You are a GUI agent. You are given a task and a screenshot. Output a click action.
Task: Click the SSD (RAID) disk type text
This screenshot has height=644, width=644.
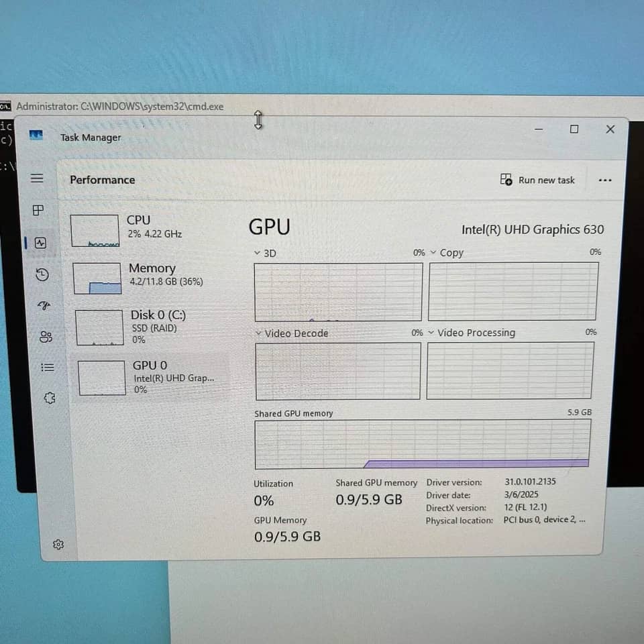tap(154, 328)
